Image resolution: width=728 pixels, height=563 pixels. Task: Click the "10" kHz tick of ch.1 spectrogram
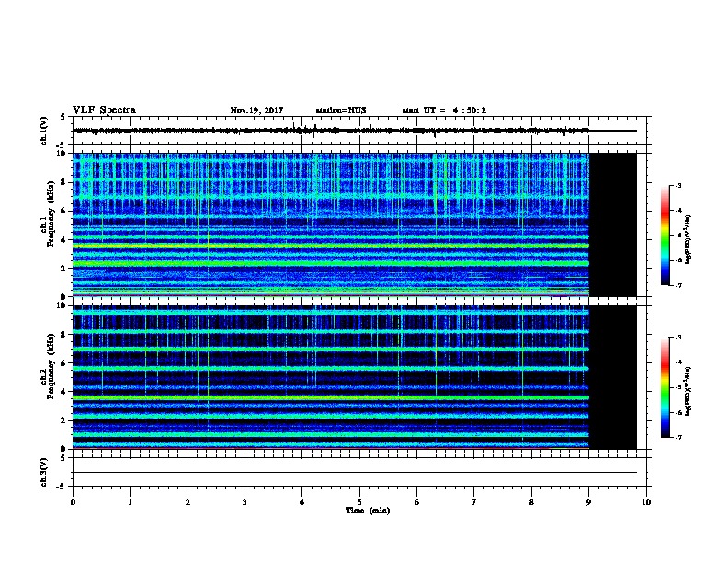pos(63,154)
